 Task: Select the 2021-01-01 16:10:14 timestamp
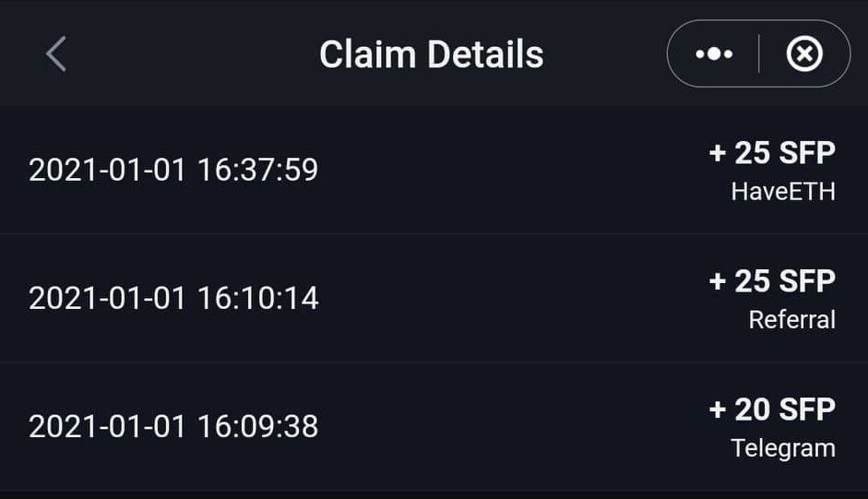tap(173, 298)
